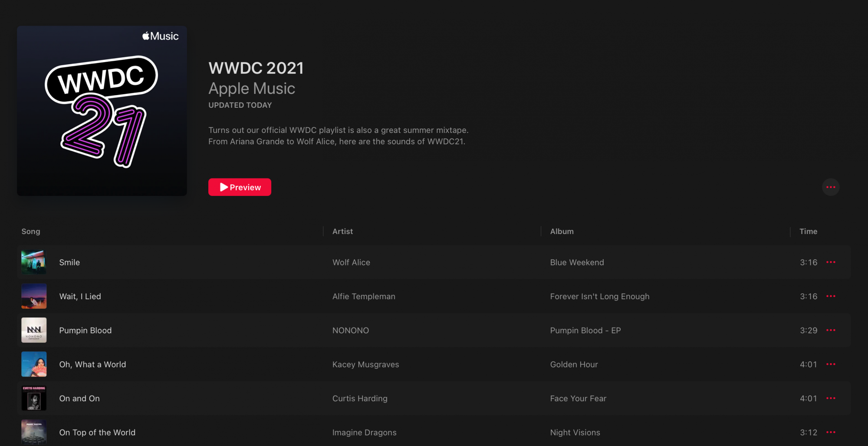
Task: Open the Pumpin Blood - EP album
Action: (585, 330)
